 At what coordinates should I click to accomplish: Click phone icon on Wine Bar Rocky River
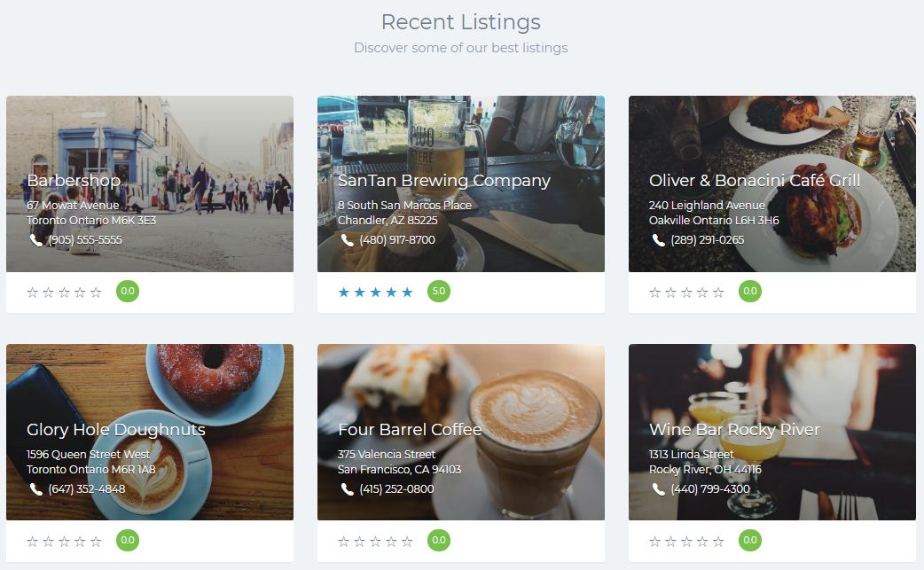pyautogui.click(x=659, y=489)
